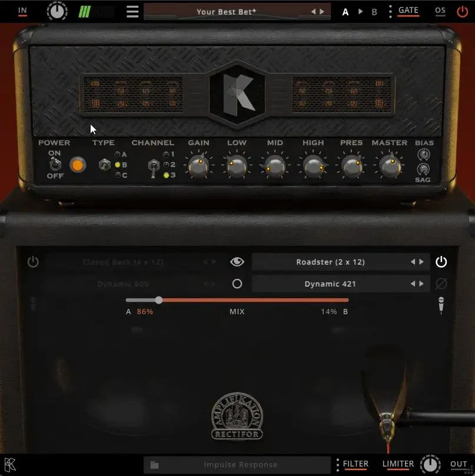Toggle cabinet B power button

click(x=441, y=262)
